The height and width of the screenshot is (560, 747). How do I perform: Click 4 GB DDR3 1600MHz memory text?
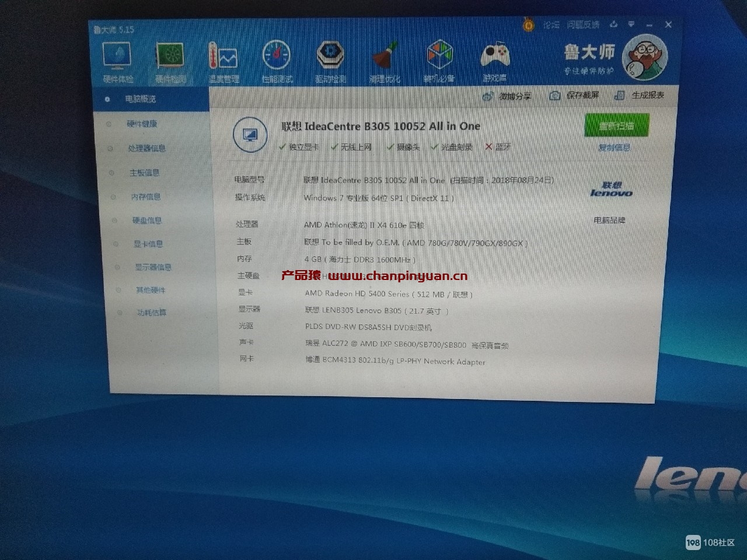(x=360, y=260)
